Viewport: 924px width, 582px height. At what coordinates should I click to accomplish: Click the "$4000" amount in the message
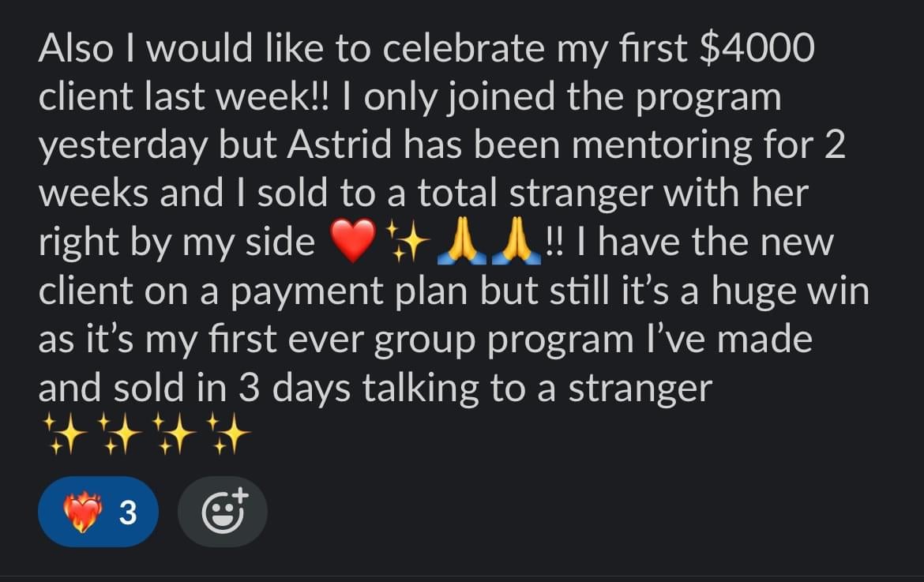(x=757, y=48)
